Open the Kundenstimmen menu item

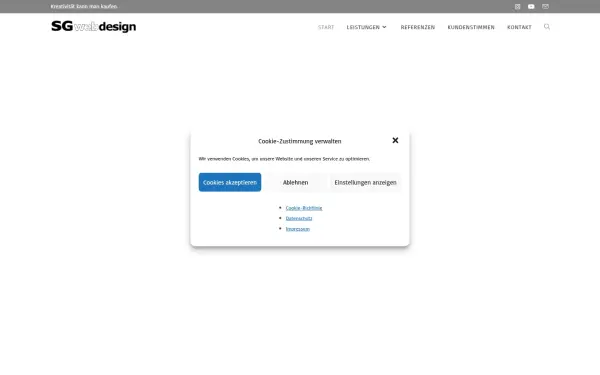(x=471, y=27)
